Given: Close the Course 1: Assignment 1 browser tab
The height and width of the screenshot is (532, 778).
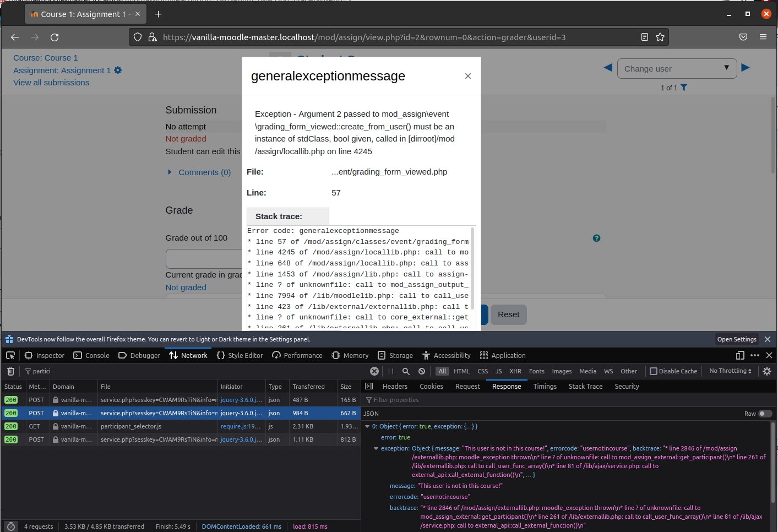Looking at the screenshot, I should (x=138, y=14).
